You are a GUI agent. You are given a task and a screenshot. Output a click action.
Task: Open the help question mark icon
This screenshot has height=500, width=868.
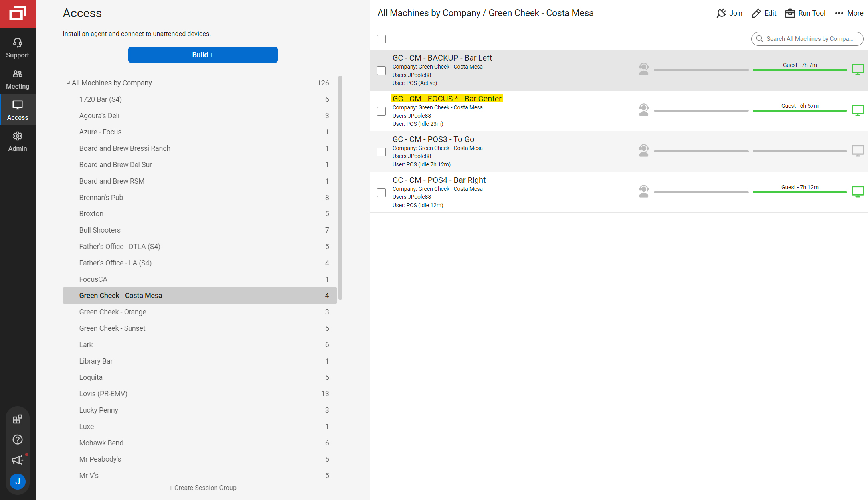[x=18, y=439]
